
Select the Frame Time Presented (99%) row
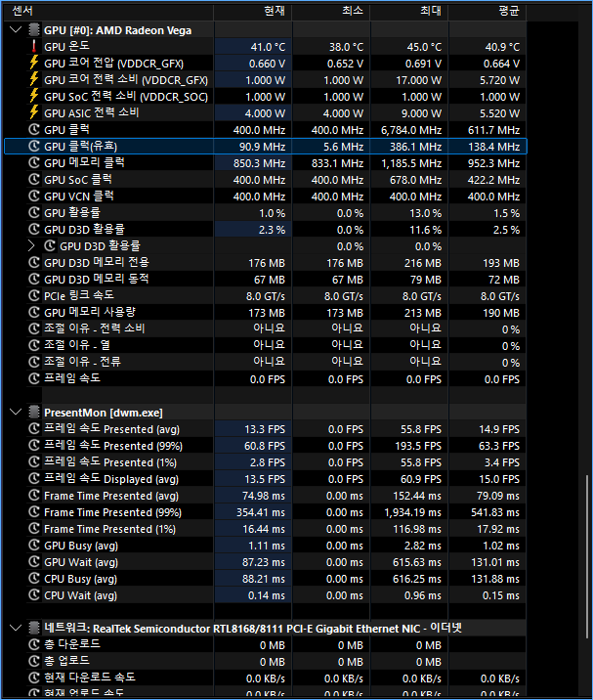coord(265,512)
